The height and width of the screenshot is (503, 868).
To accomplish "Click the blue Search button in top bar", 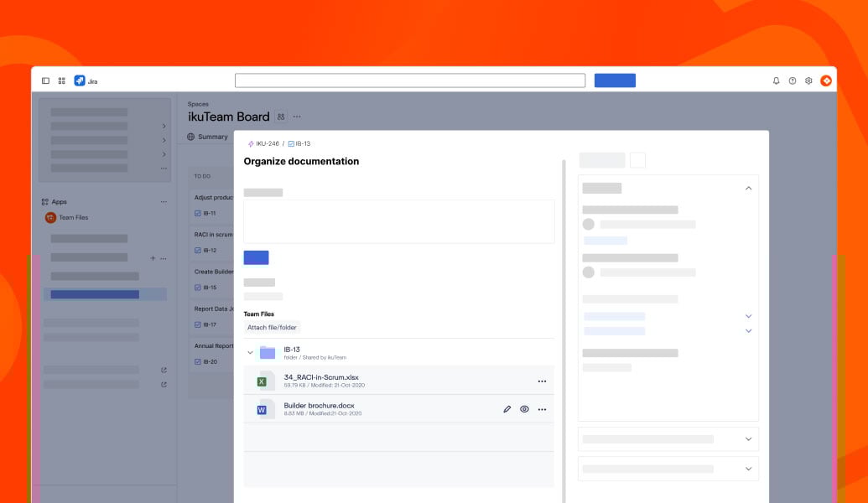I will pyautogui.click(x=615, y=80).
